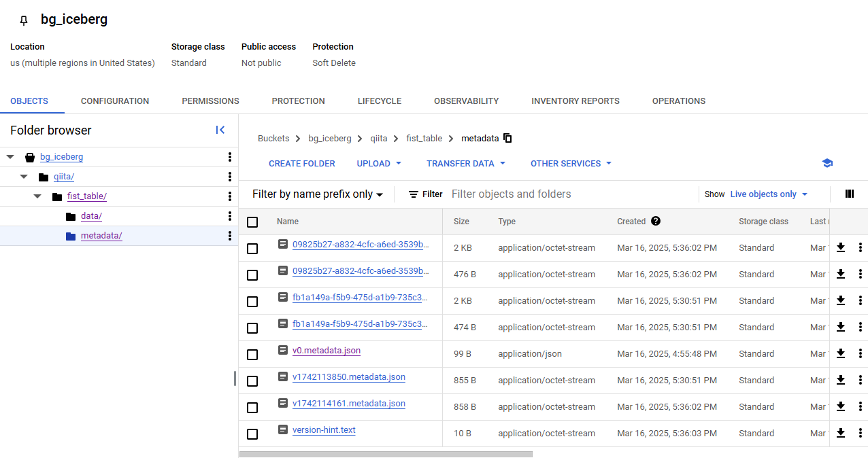
Task: Click the Name column header
Action: 288,222
